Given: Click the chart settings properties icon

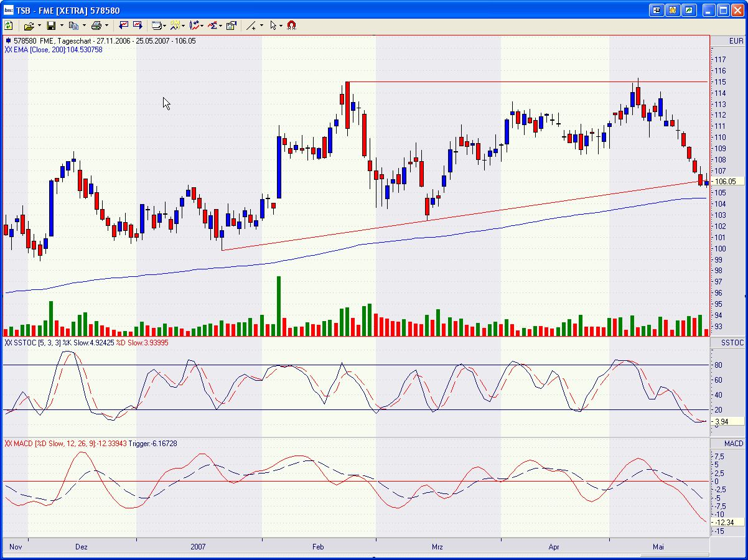Looking at the screenshot, I should pos(231,26).
